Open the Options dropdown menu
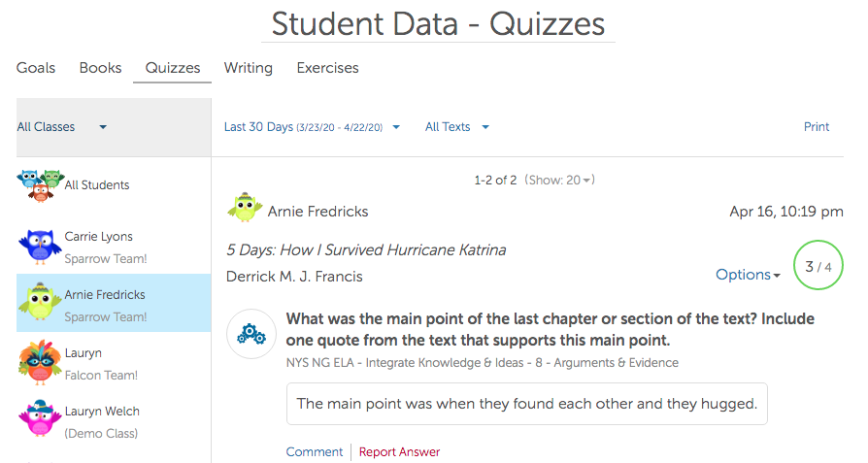 pyautogui.click(x=748, y=275)
